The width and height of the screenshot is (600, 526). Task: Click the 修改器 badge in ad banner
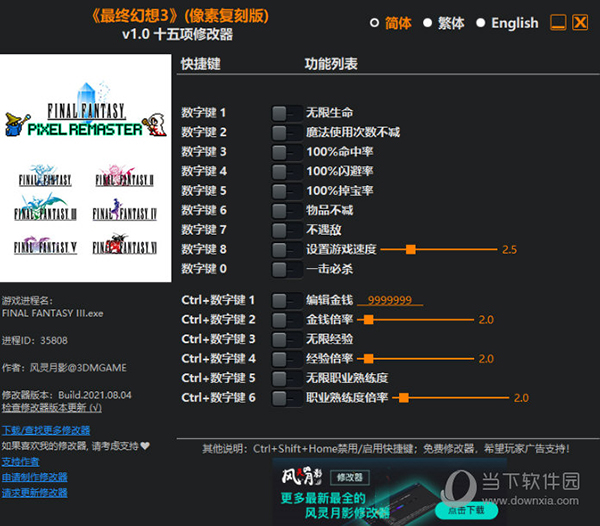(x=350, y=477)
